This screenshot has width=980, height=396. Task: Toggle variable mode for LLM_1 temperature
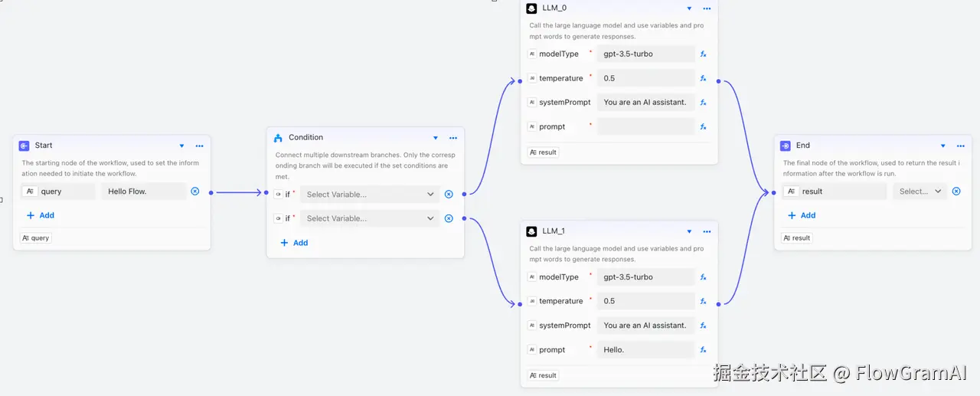[x=703, y=302]
